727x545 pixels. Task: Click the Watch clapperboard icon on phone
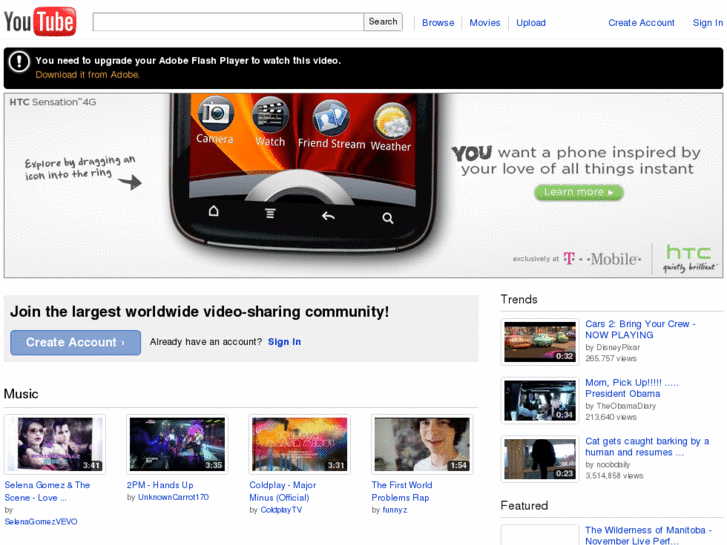270,115
